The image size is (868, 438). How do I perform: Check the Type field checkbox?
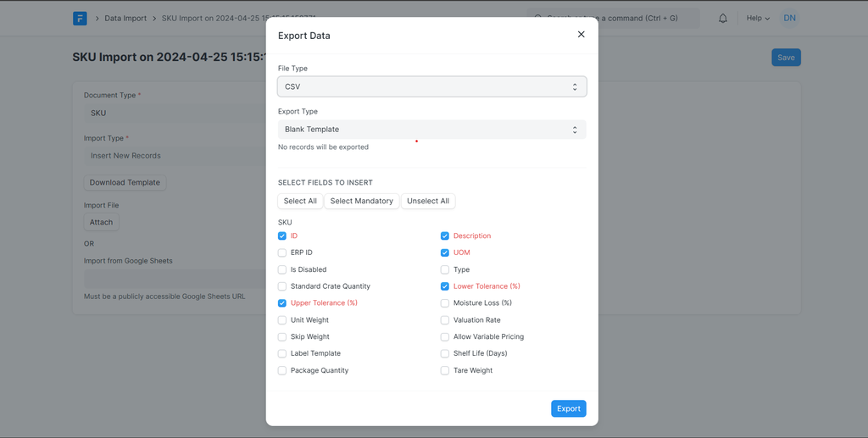(445, 270)
